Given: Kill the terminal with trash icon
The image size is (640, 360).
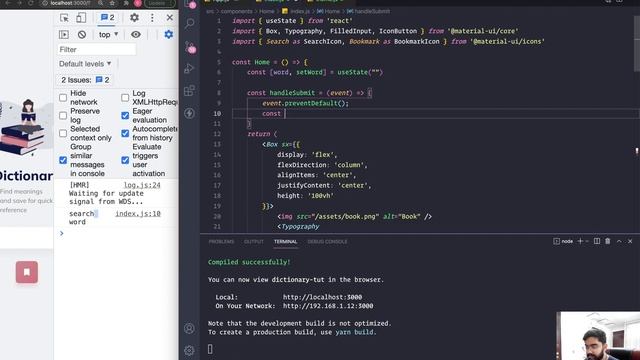Looking at the screenshot, I should click(x=608, y=241).
